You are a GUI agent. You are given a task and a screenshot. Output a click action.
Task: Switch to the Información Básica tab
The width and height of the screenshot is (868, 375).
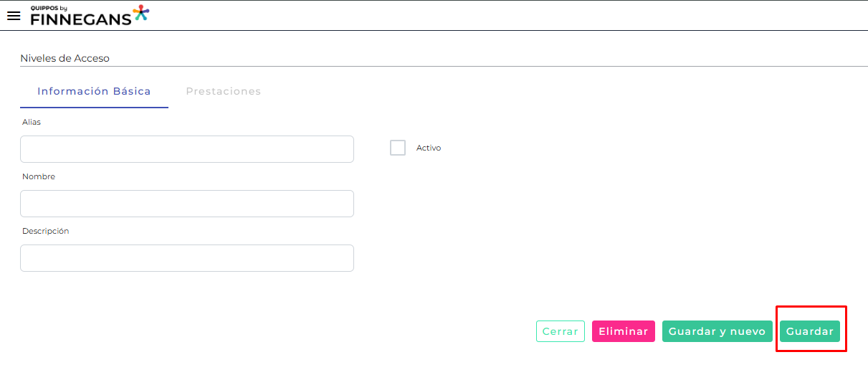[94, 92]
